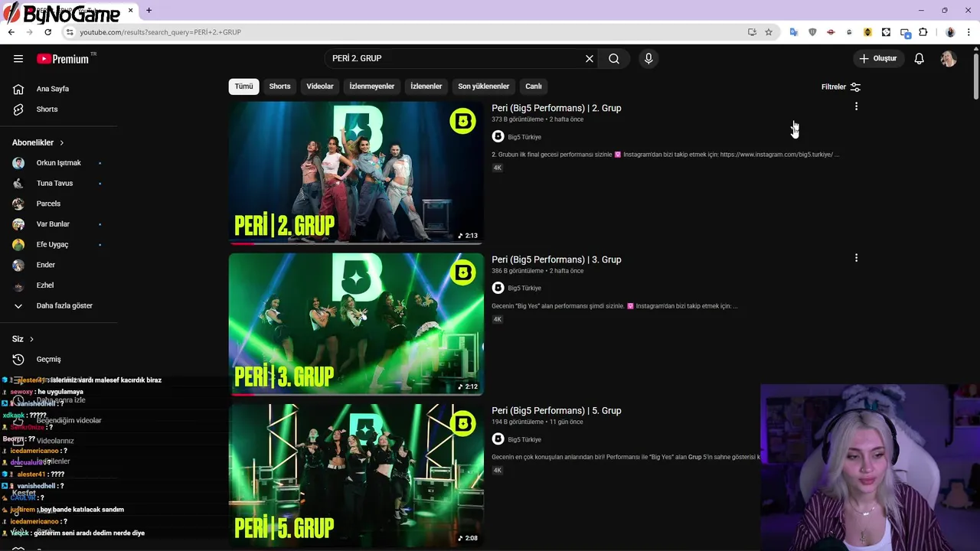
Task: Open Orkun Işıtmak subscription channel
Action: (60, 163)
